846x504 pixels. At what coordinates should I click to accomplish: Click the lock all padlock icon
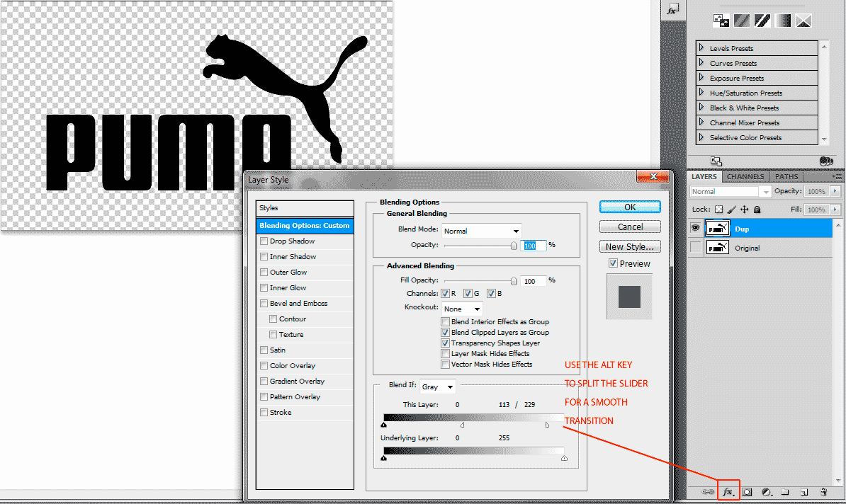[757, 210]
